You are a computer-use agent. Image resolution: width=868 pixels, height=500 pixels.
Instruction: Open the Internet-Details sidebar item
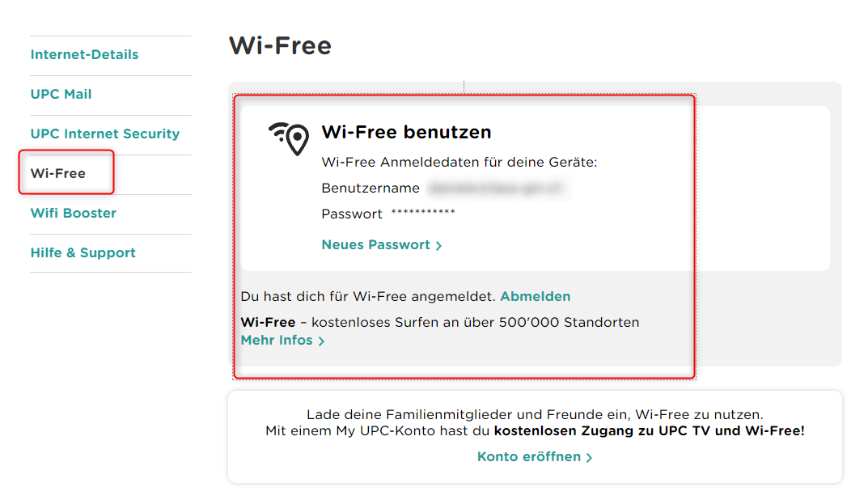(84, 55)
